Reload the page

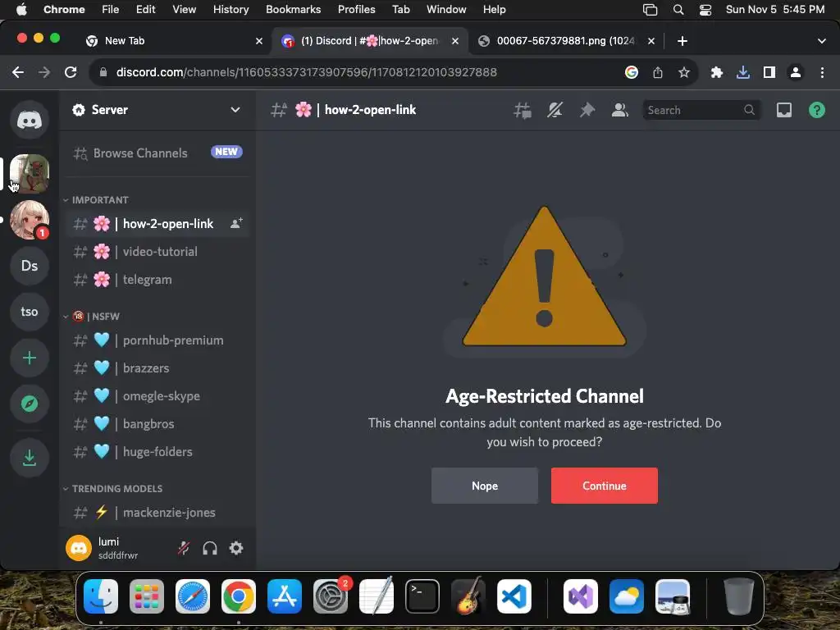click(71, 72)
